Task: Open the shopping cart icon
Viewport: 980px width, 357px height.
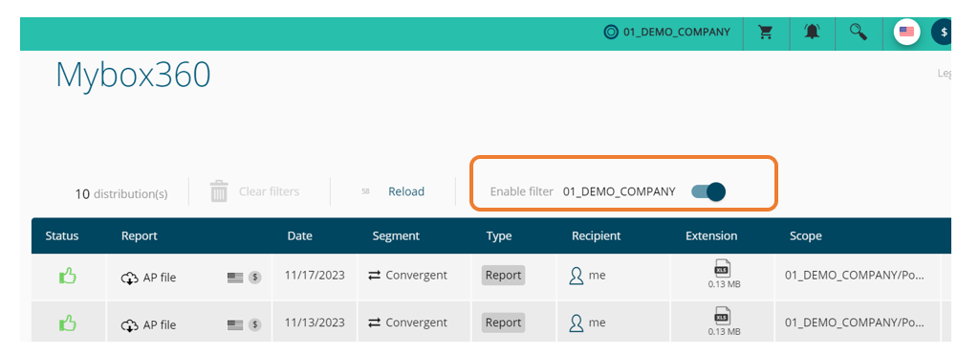Action: [x=766, y=32]
